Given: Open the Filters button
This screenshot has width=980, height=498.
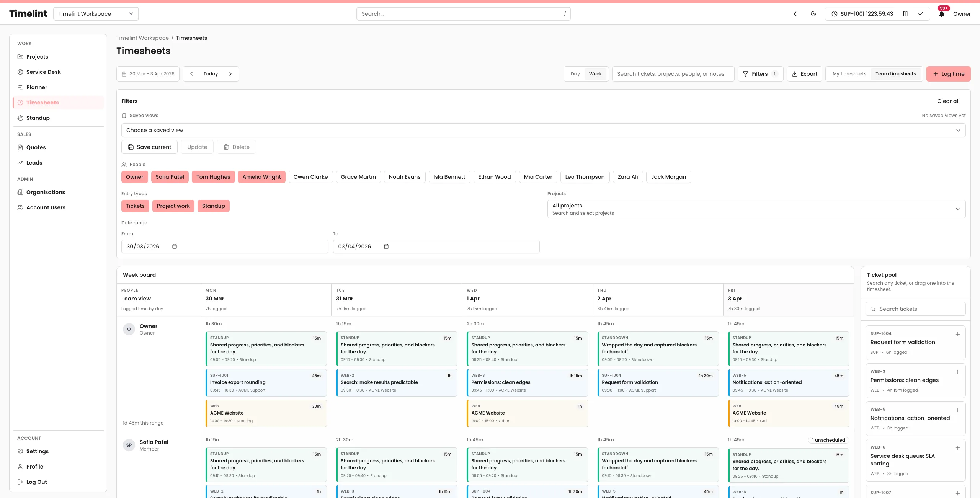Looking at the screenshot, I should [760, 74].
